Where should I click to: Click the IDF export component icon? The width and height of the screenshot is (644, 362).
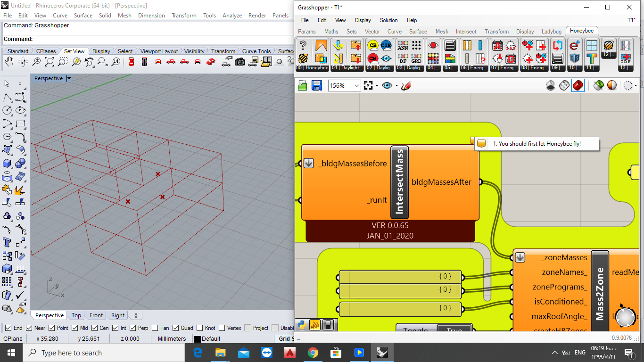pos(625,58)
